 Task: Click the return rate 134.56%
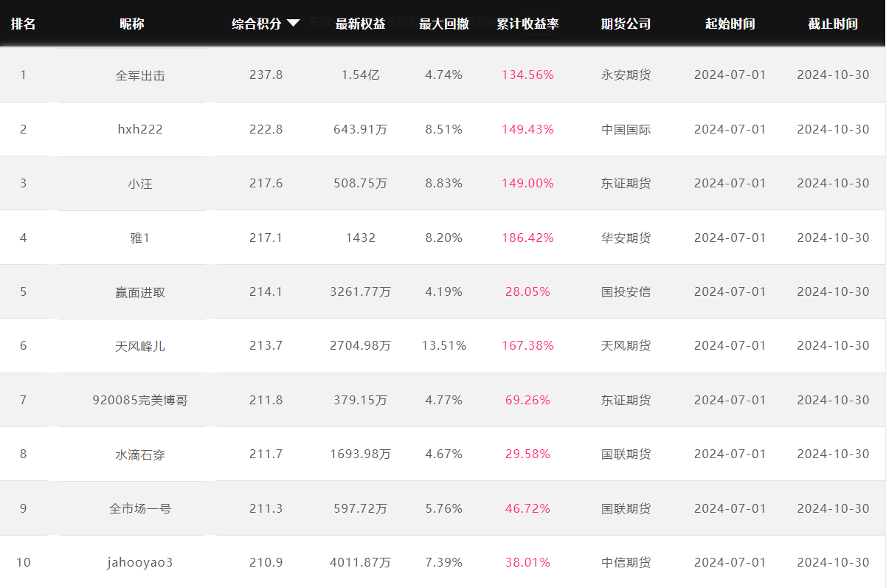pos(527,75)
